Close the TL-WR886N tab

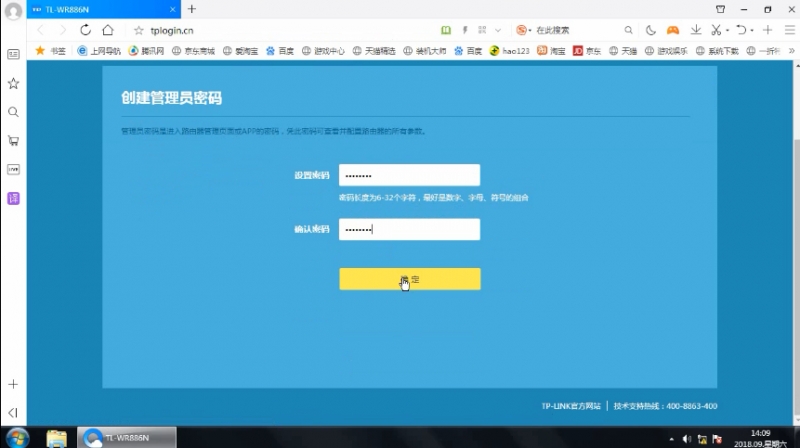pos(172,9)
